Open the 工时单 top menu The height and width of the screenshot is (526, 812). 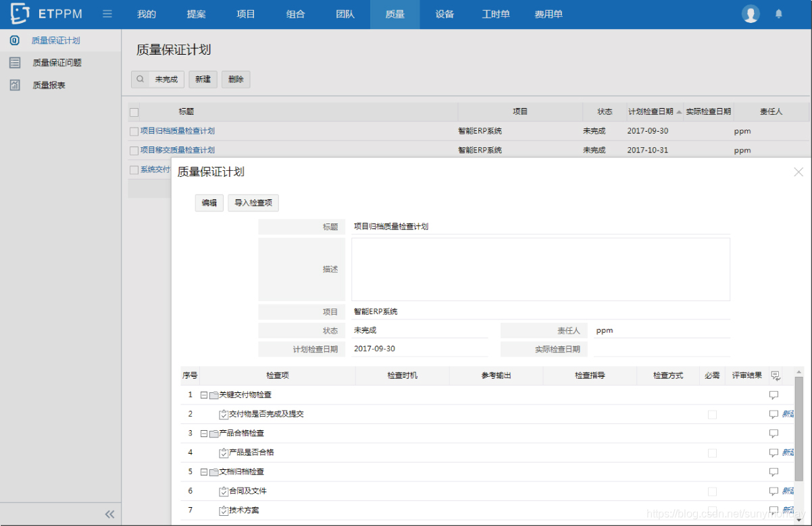pyautogui.click(x=496, y=14)
